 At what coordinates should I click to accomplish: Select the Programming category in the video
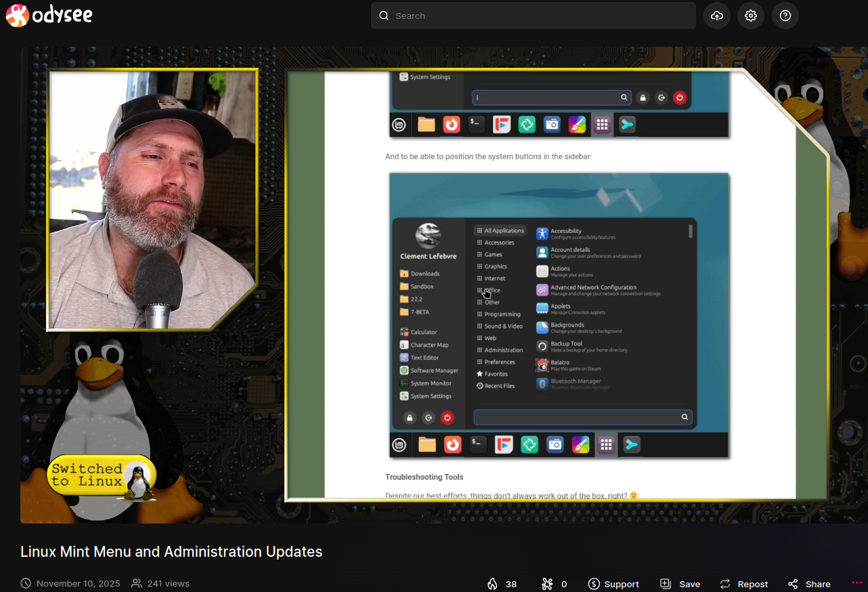point(499,314)
